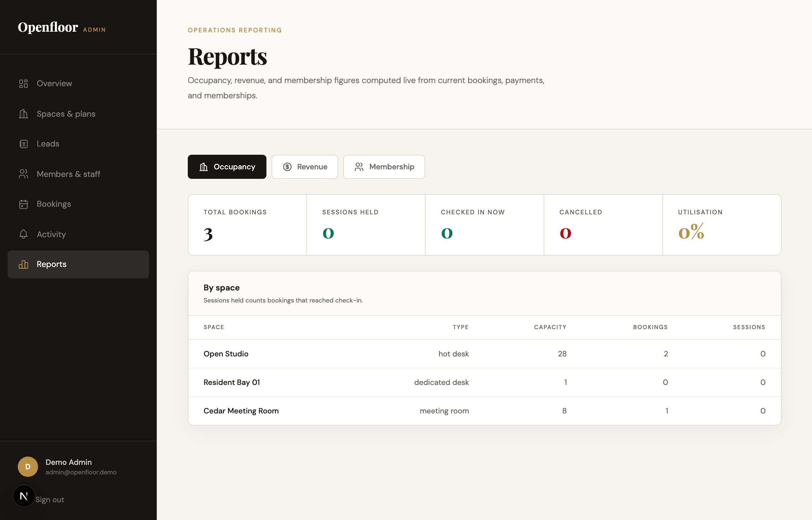This screenshot has height=520, width=812.
Task: Click the 'By space' heading
Action: point(222,288)
